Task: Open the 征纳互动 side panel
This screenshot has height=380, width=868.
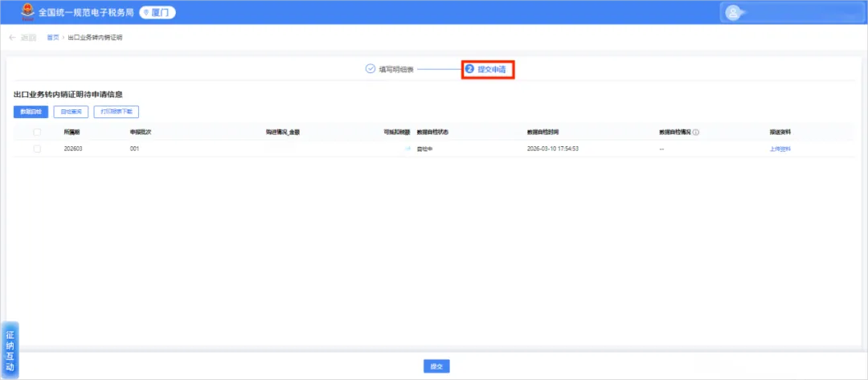Action: tap(10, 351)
